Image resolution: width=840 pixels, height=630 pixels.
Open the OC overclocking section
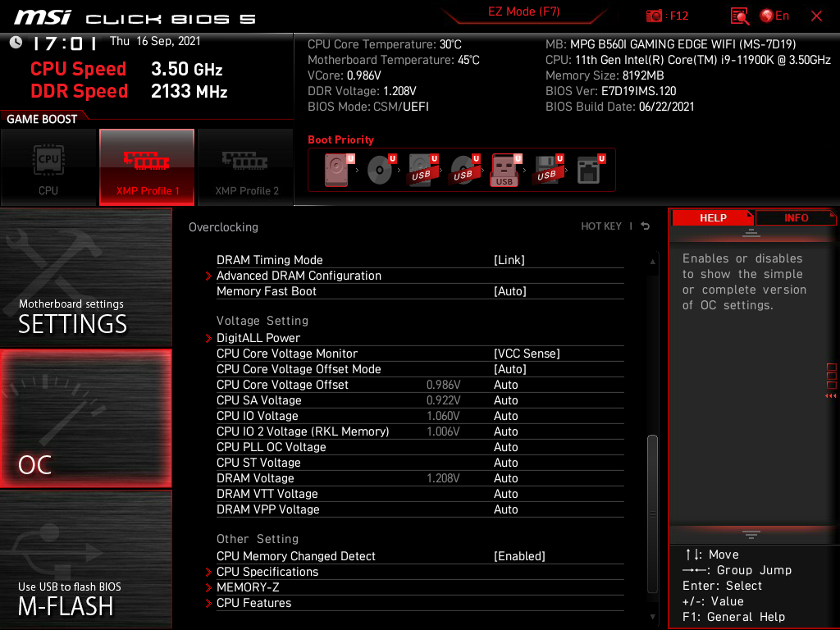tap(85, 418)
